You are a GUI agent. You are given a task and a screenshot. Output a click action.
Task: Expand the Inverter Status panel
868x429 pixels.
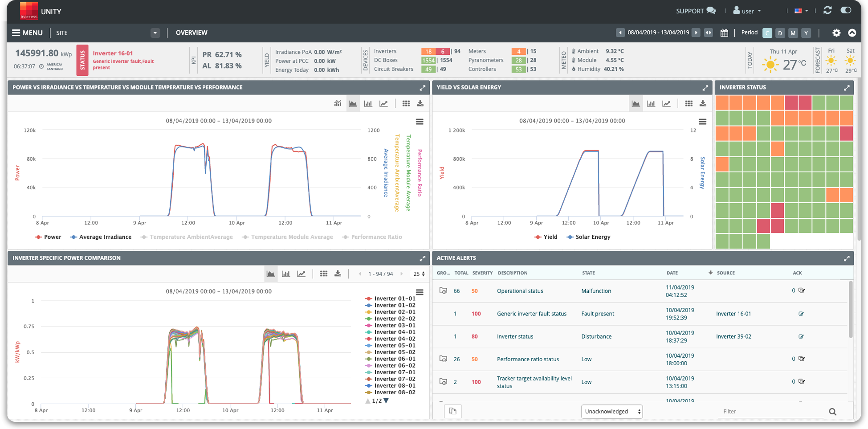tap(847, 88)
